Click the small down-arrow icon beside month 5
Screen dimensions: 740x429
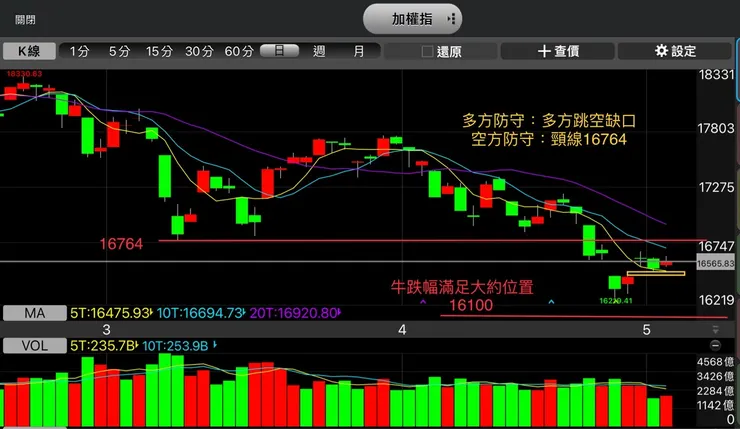pyautogui.click(x=715, y=329)
